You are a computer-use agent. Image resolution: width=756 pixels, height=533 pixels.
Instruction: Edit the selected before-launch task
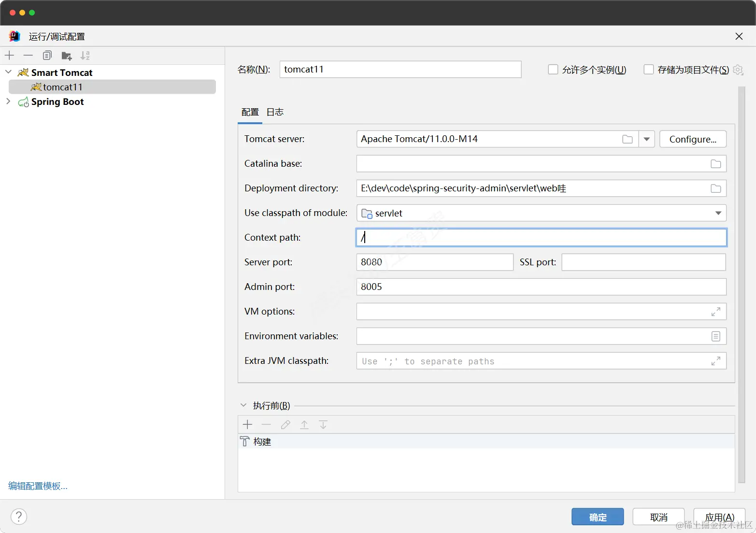pyautogui.click(x=285, y=425)
